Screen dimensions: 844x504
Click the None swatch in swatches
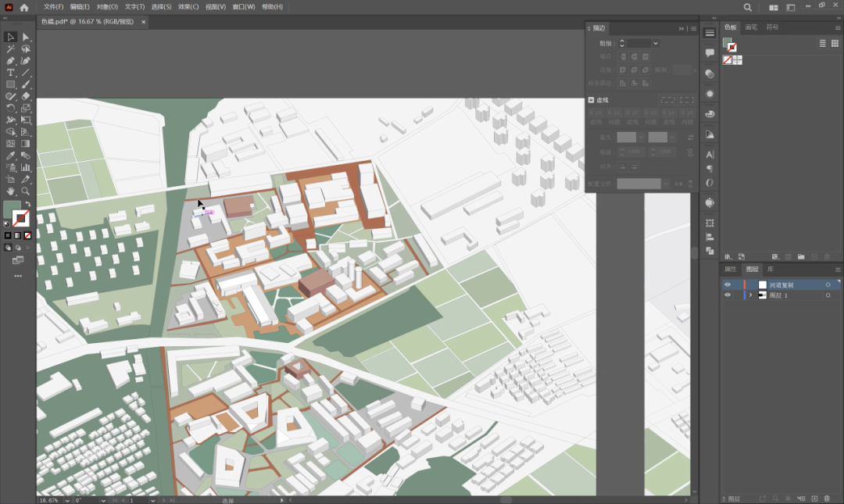tap(728, 59)
